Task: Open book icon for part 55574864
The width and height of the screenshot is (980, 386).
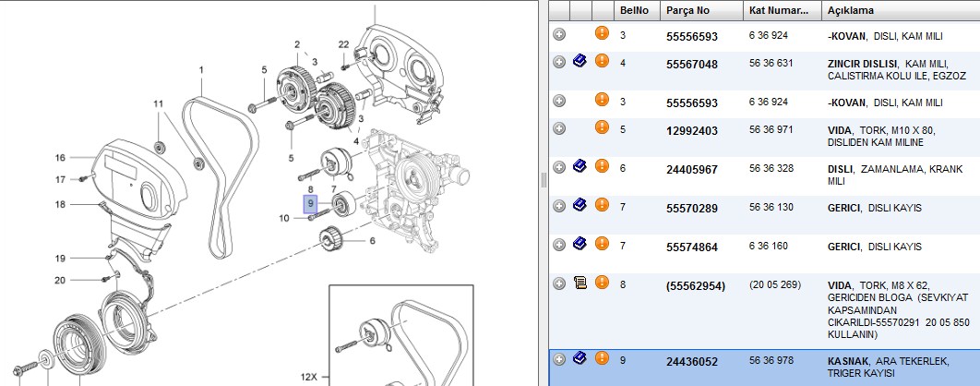Action: click(580, 244)
